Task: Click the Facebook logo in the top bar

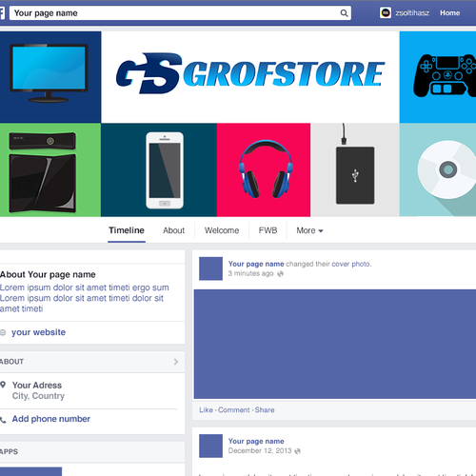Action: point(2,13)
